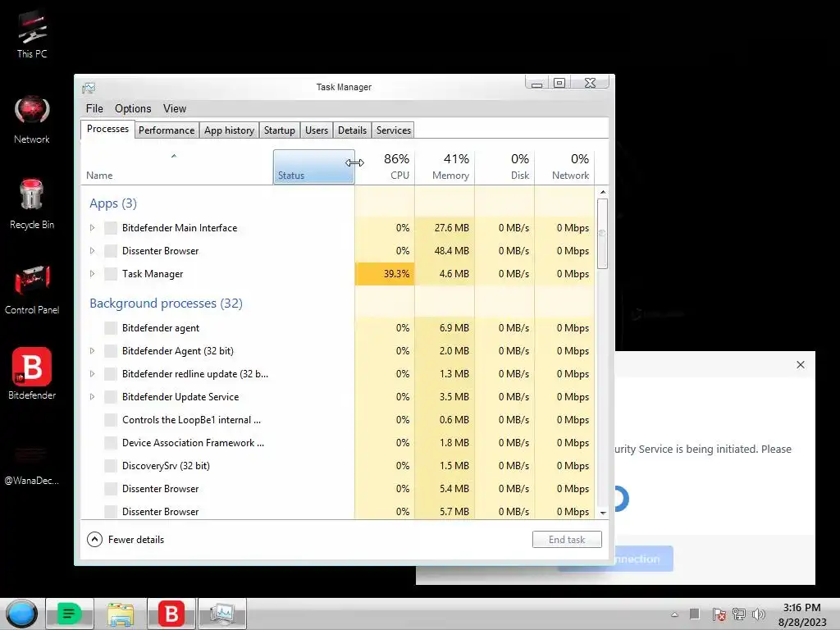Click the 27.6 MB memory value

click(452, 228)
